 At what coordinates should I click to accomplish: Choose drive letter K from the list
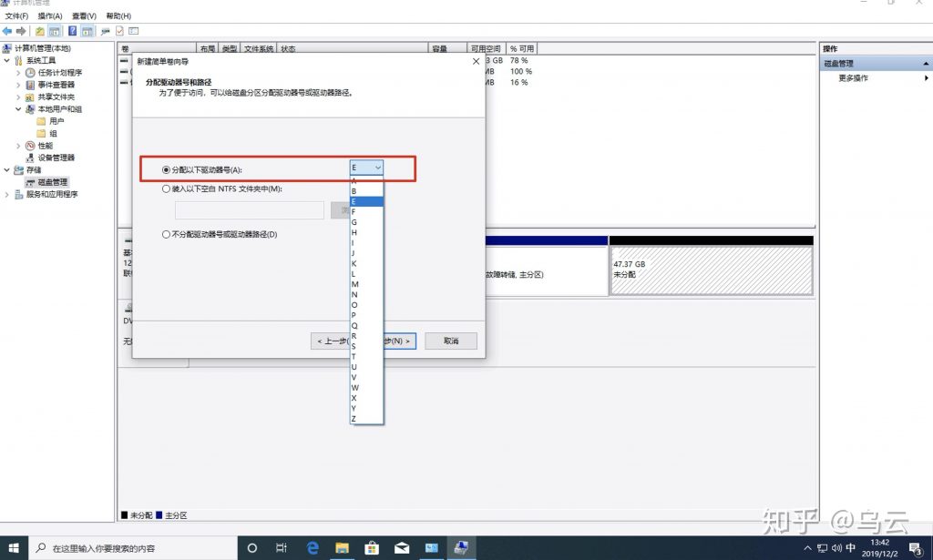(366, 263)
